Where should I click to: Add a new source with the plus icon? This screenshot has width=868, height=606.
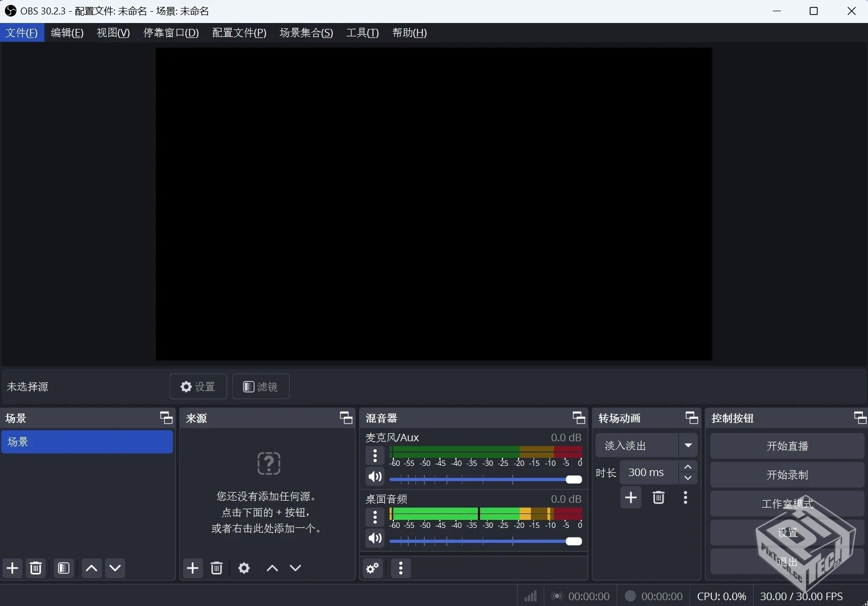193,568
